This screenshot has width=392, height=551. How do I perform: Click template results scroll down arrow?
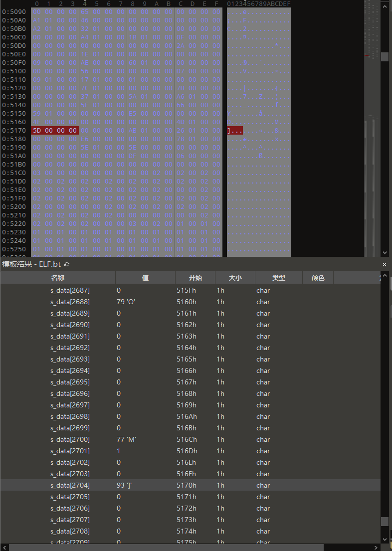[385, 539]
